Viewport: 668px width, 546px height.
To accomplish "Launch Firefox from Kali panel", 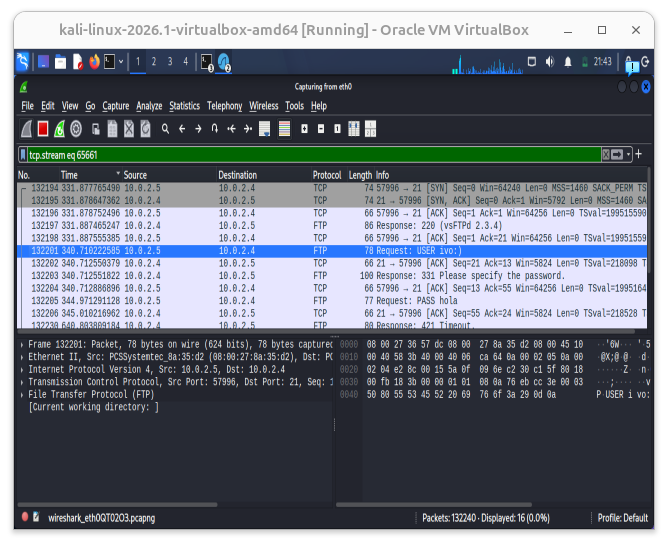I will 94,62.
